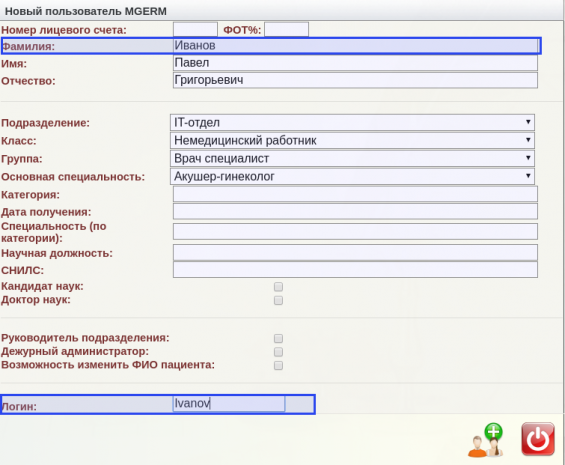Focus the Дата получения input

pos(355,212)
